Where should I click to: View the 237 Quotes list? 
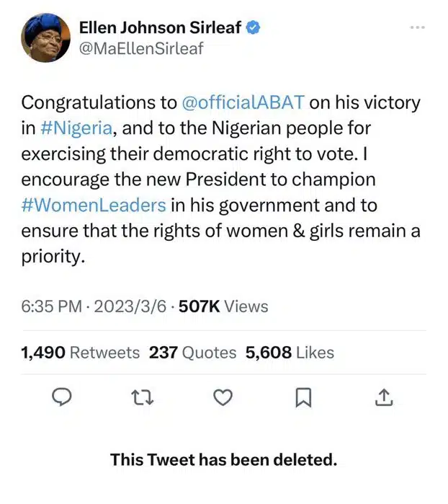(192, 353)
